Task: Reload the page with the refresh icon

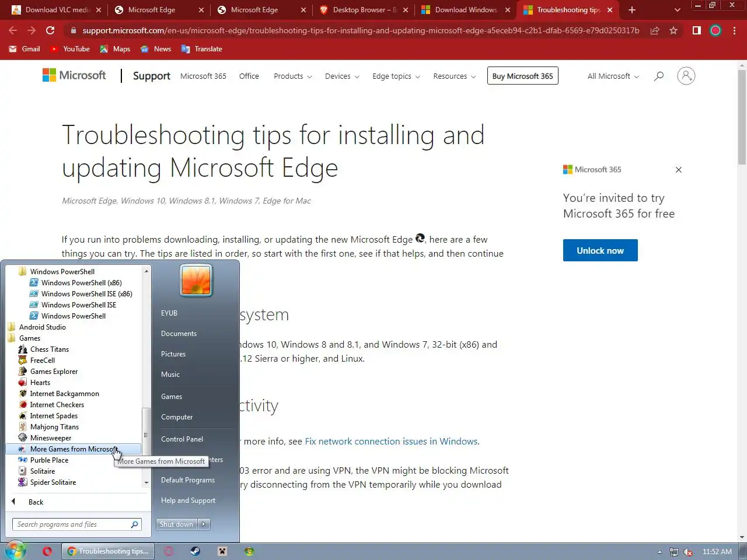Action: tap(50, 30)
